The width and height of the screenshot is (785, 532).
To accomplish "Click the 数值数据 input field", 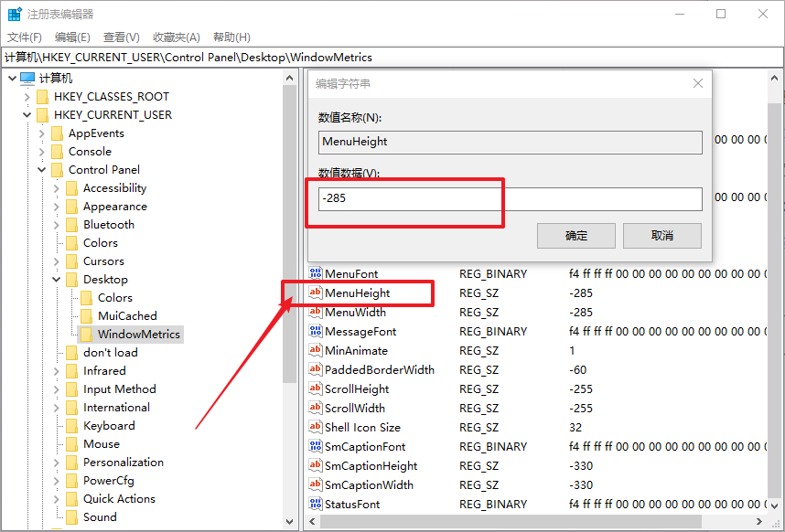I will [x=510, y=199].
